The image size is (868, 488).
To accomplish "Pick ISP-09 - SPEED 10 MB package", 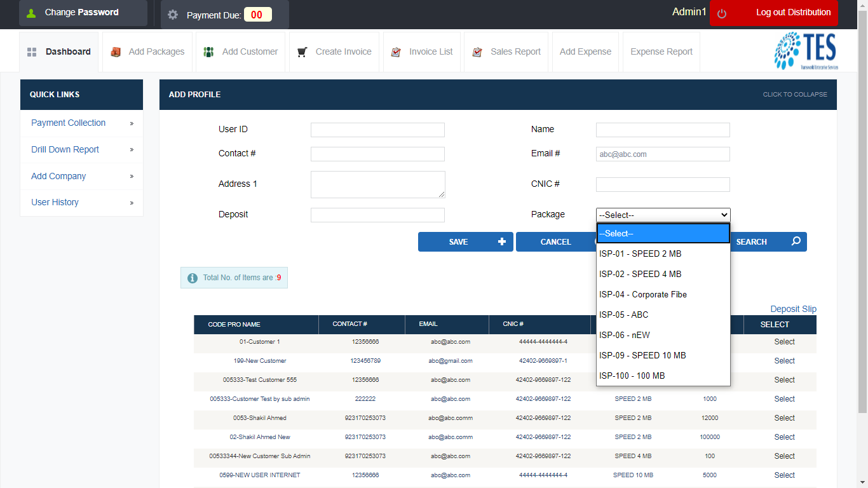I will coord(663,355).
